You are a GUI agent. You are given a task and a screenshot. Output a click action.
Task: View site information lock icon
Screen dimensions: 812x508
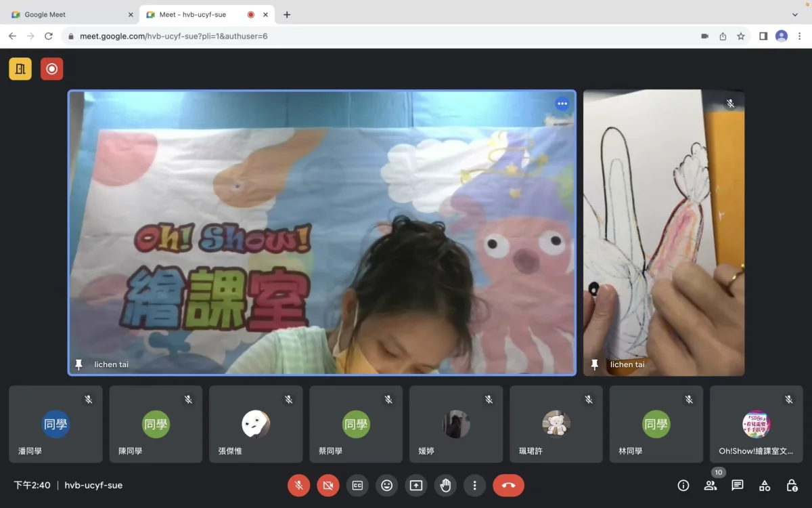pos(70,36)
